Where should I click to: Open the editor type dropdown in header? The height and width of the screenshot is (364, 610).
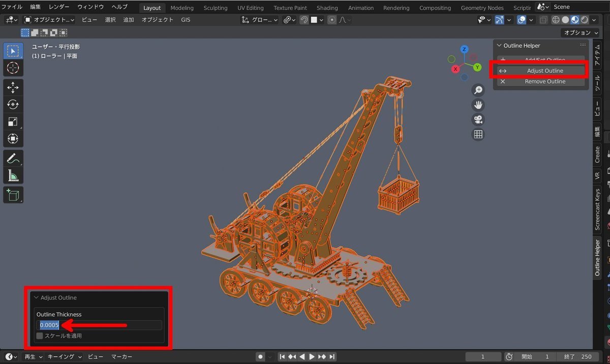click(x=11, y=20)
